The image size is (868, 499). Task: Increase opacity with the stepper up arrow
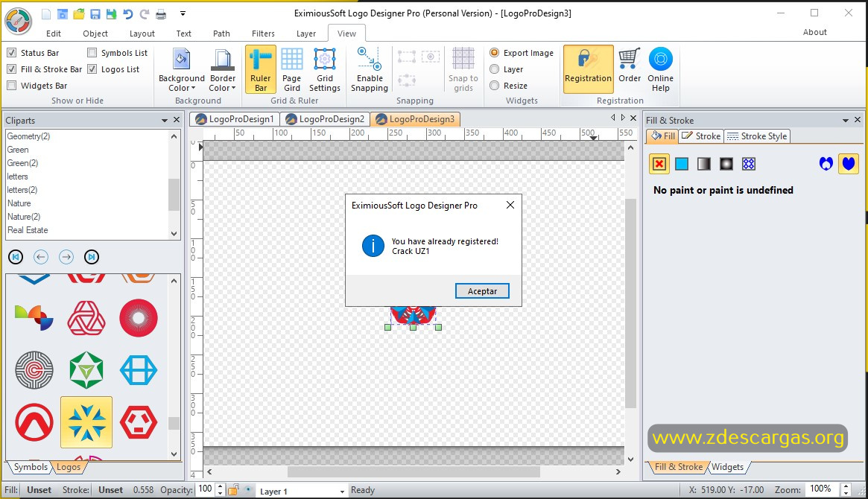click(221, 486)
